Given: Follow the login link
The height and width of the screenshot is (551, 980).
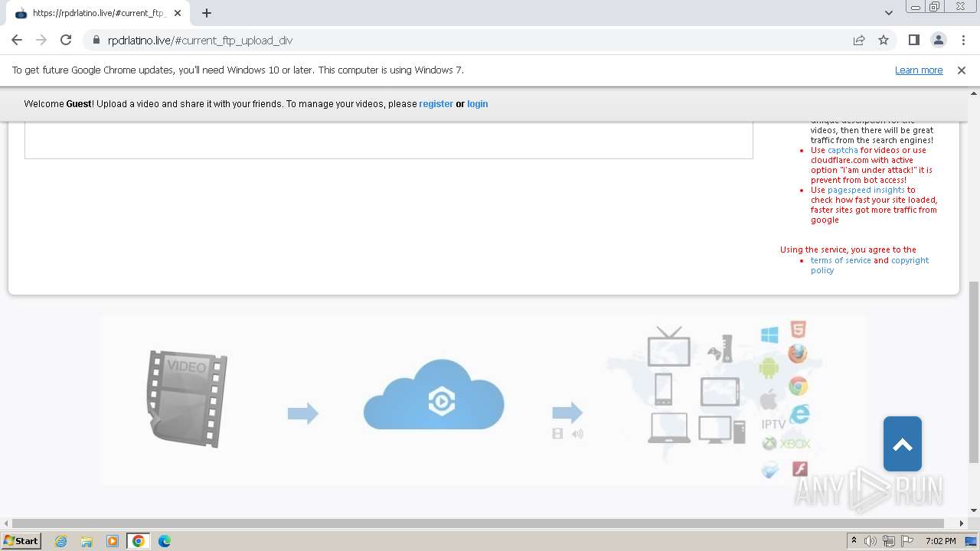Looking at the screenshot, I should 477,104.
